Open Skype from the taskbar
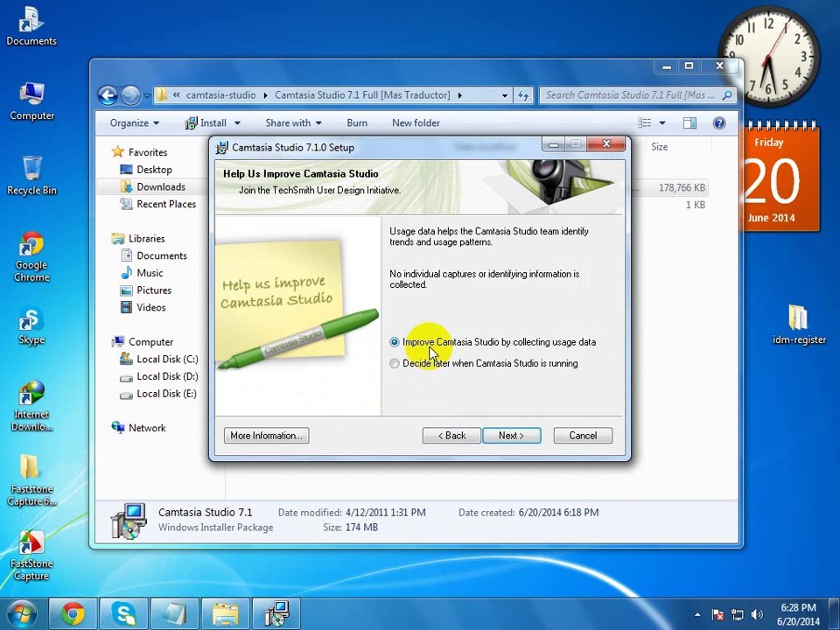Screen dimensions: 840x630 click(x=123, y=614)
